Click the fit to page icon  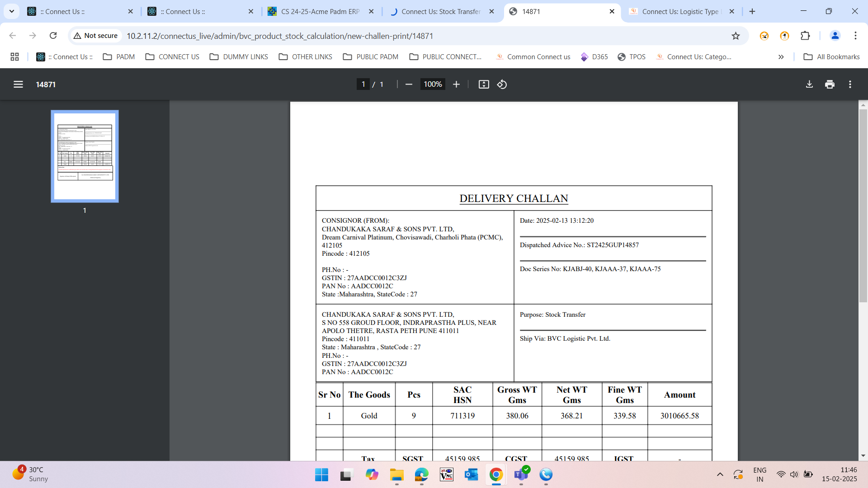pos(484,84)
